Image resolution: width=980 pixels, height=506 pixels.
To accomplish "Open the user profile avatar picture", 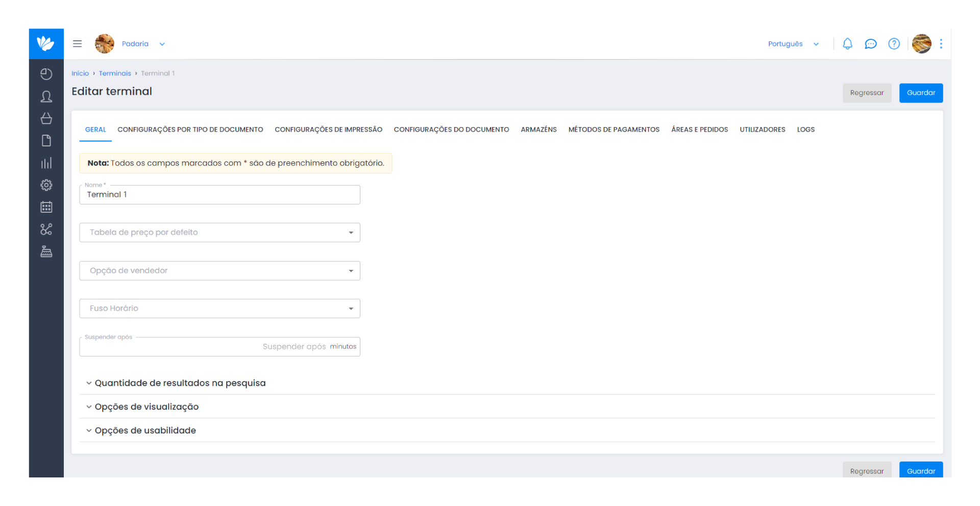I will pyautogui.click(x=922, y=44).
